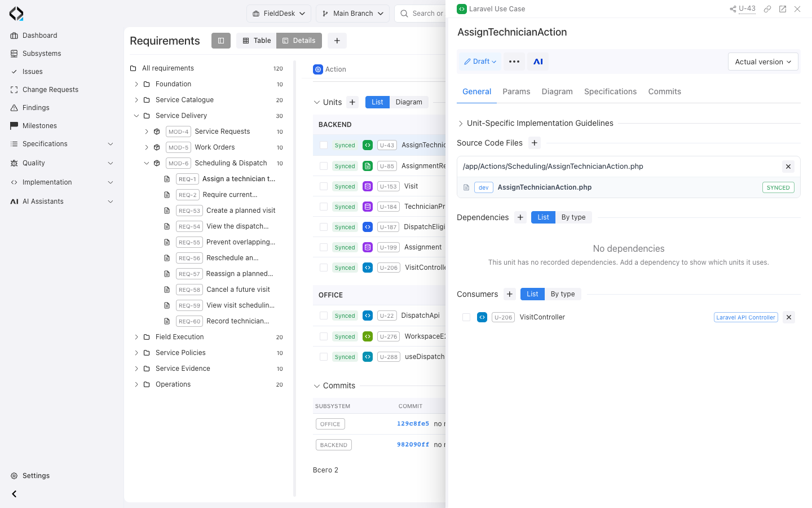The image size is (812, 508).
Task: Select checkbox for U-85 AssignmentRe unit
Action: point(324,166)
